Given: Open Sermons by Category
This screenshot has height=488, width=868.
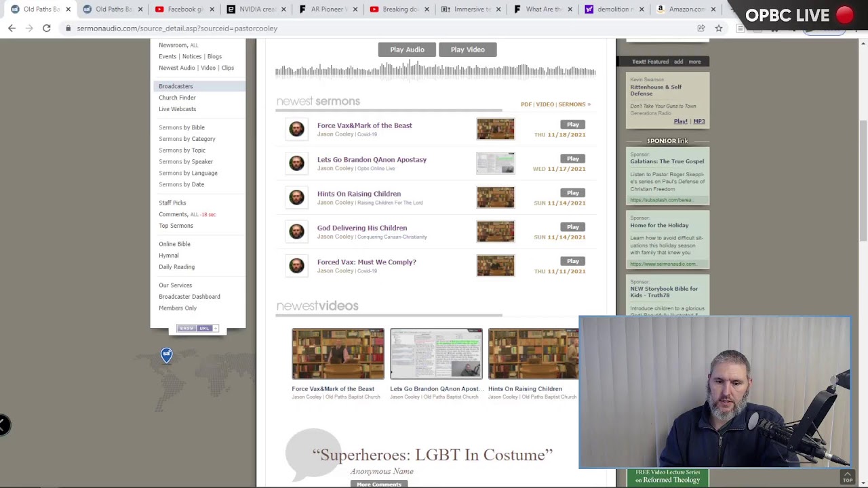Looking at the screenshot, I should pyautogui.click(x=186, y=139).
